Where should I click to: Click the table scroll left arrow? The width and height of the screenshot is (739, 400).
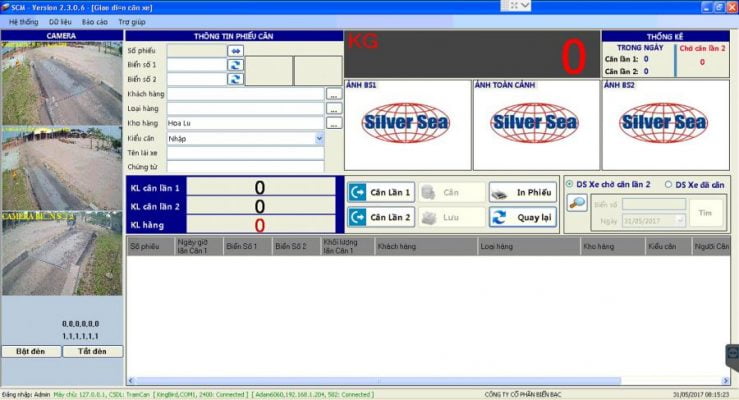click(131, 381)
